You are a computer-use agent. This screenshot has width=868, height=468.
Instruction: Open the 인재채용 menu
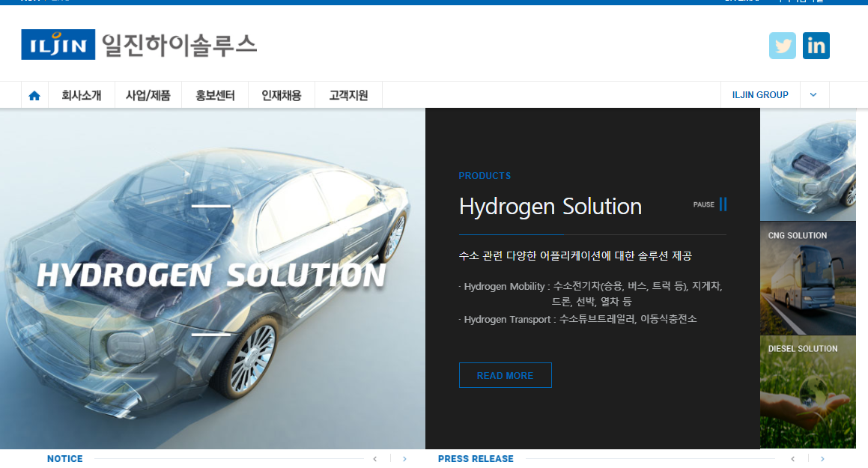click(281, 95)
